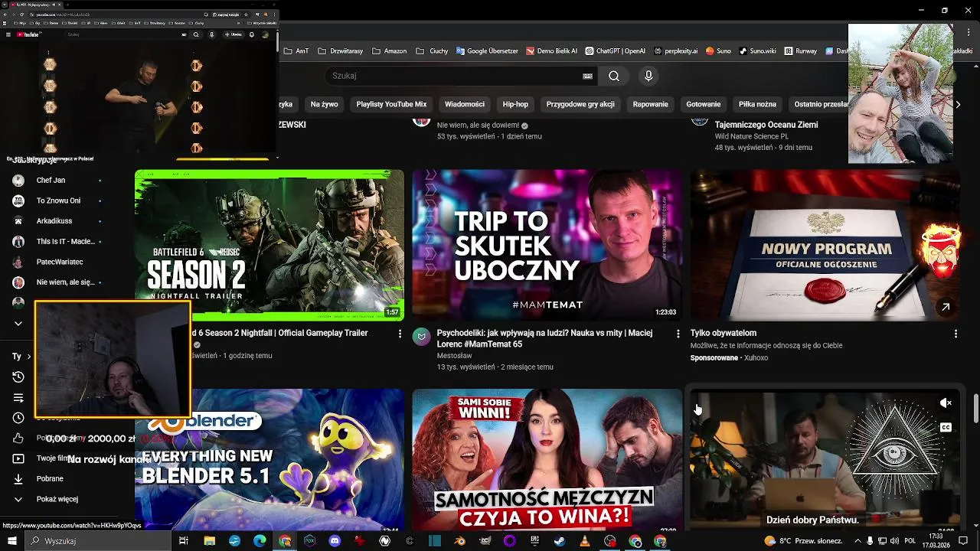Image resolution: width=980 pixels, height=551 pixels.
Task: Start voice search with microphone icon
Action: [648, 76]
